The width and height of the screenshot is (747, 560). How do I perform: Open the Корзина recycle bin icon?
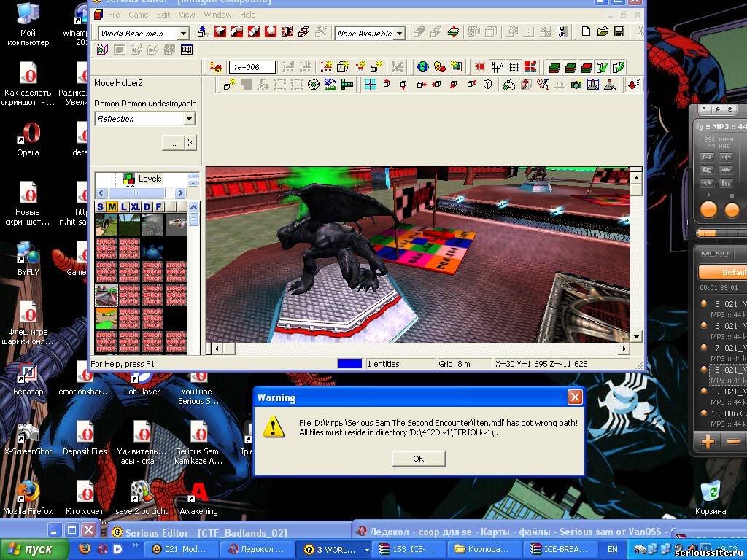711,497
